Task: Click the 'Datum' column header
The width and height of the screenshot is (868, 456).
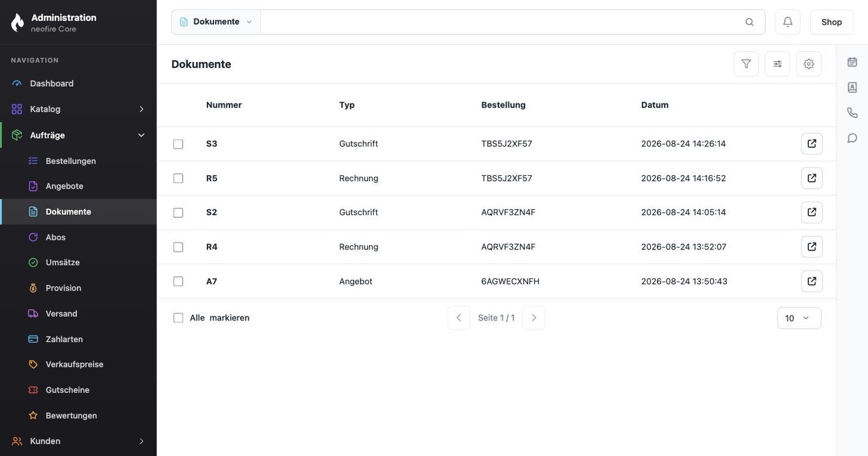Action: tap(655, 105)
